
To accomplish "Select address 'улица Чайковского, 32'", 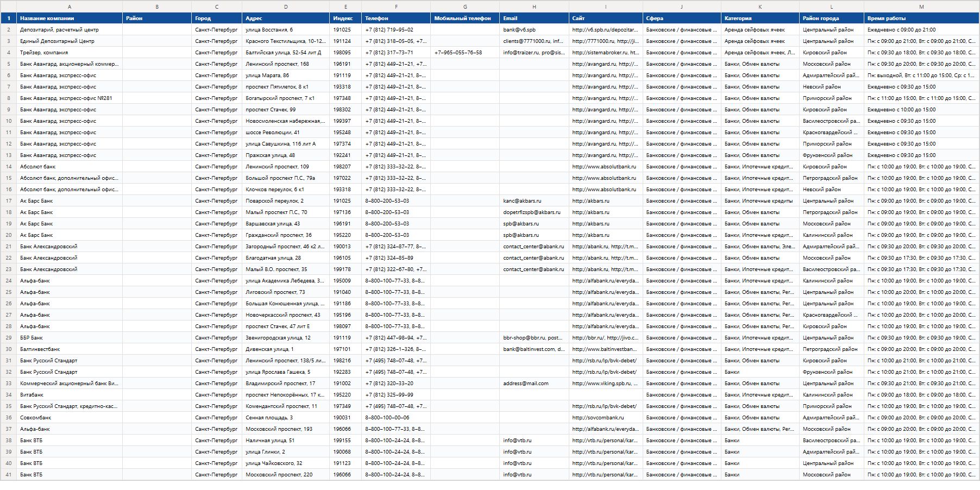I will coord(286,463).
